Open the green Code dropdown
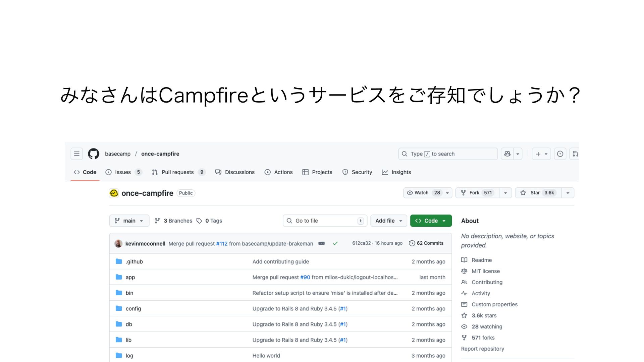This screenshot has height=362, width=644. pyautogui.click(x=431, y=221)
